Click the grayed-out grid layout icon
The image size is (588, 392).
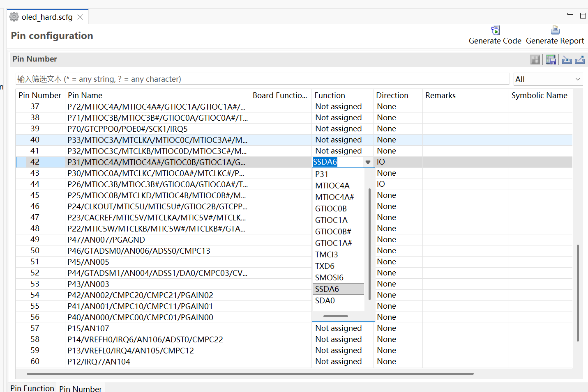tap(535, 60)
